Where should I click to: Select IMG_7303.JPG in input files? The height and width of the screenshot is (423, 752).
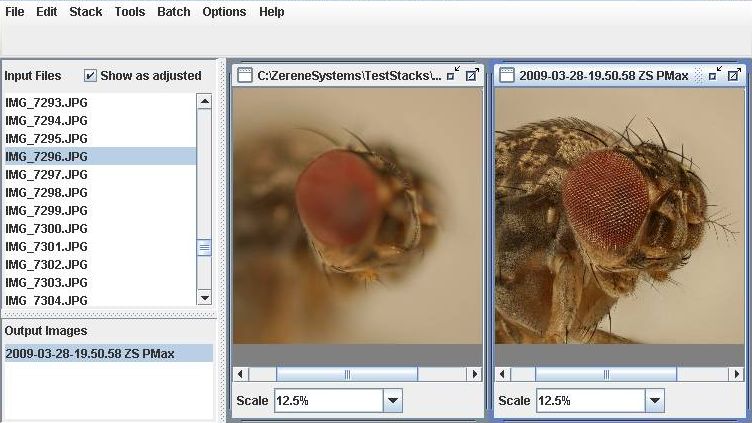coord(100,282)
